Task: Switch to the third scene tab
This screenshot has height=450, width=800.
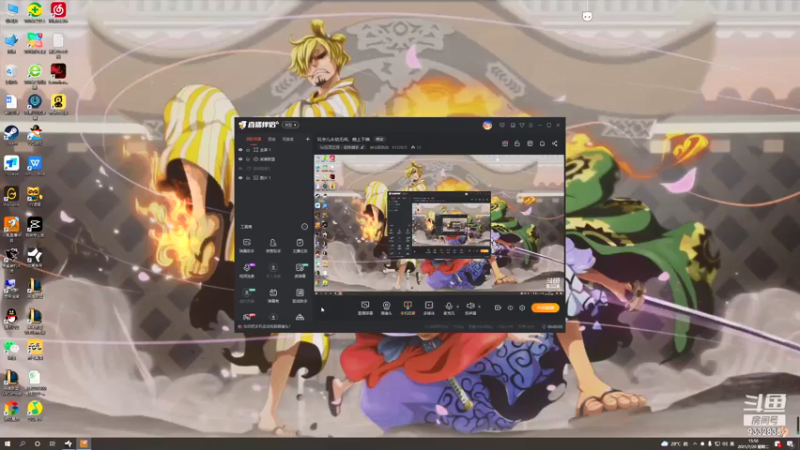Action: click(288, 139)
